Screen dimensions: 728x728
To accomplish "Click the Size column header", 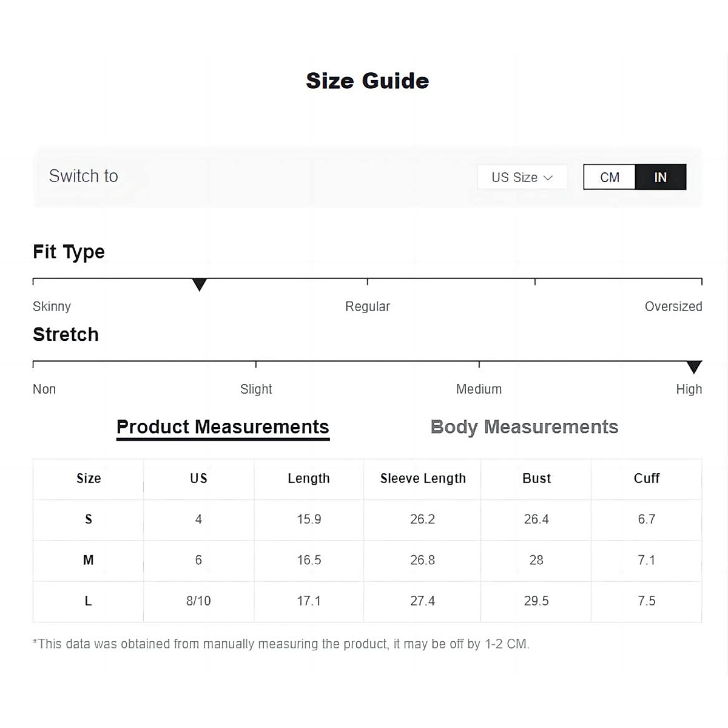I will click(x=89, y=479).
